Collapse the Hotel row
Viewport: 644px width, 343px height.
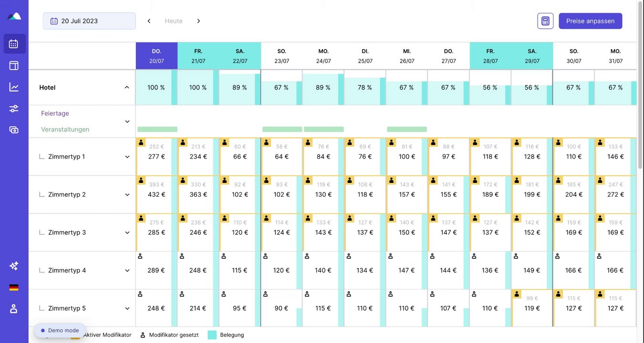click(126, 88)
